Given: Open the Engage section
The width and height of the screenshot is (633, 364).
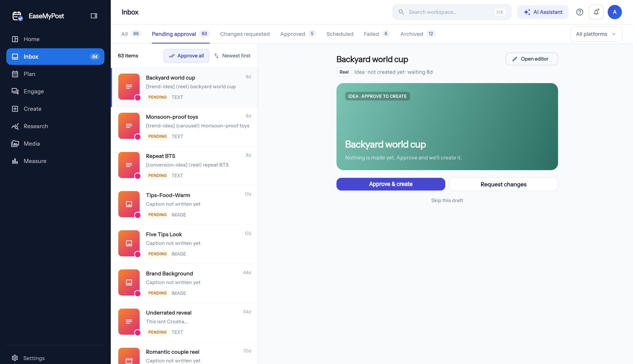Looking at the screenshot, I should click(x=55, y=91).
